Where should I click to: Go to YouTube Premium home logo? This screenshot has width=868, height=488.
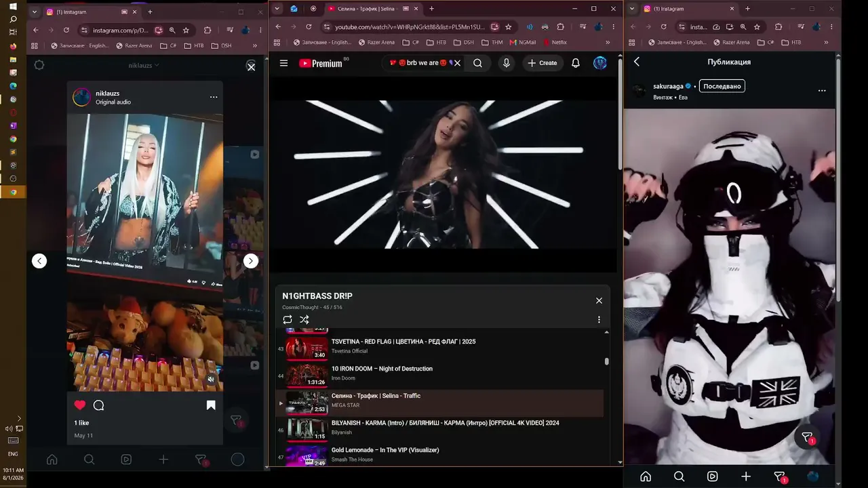coord(320,63)
